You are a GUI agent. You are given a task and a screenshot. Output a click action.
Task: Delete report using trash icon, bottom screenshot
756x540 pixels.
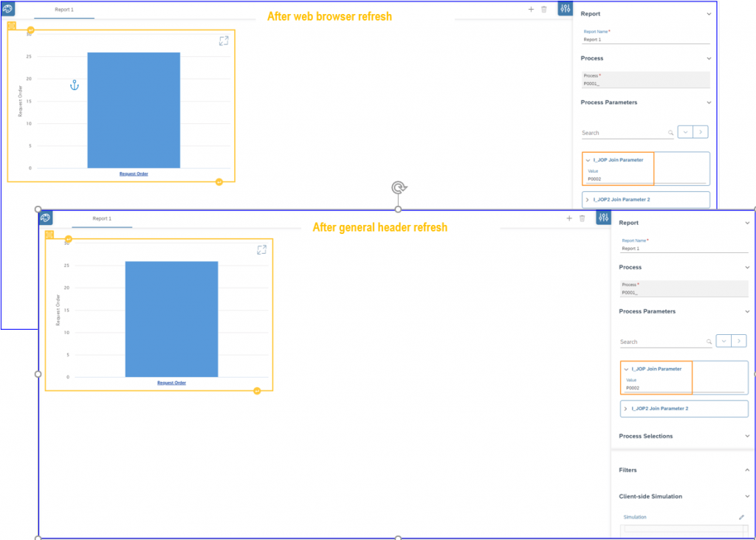[582, 218]
